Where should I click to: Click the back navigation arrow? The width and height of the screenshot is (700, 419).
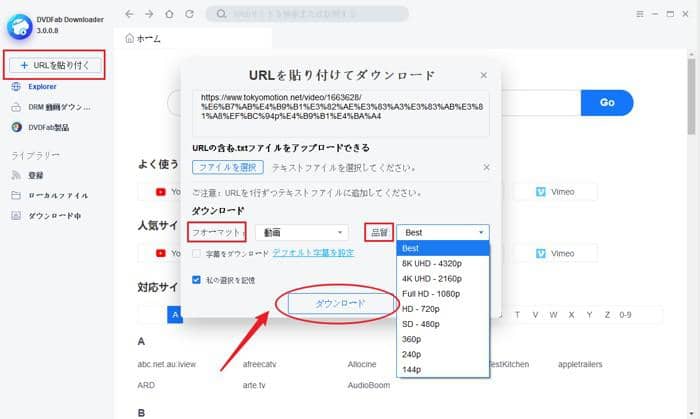[x=130, y=15]
